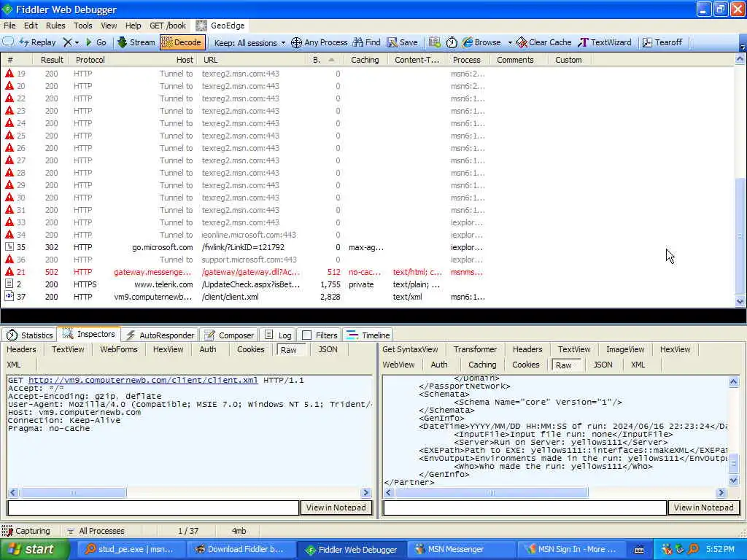
Task: Click the Any Process target icon
Action: pyautogui.click(x=296, y=43)
